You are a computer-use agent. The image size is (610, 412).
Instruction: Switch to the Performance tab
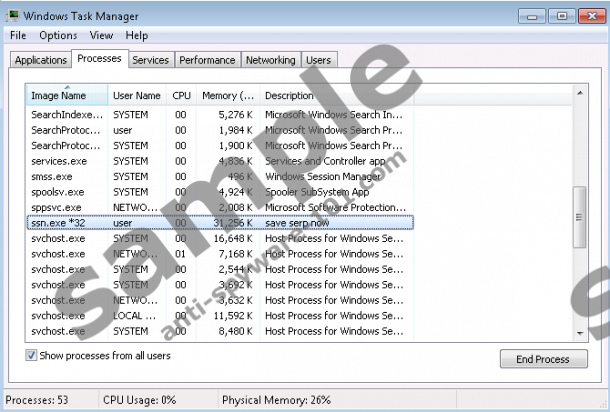point(207,60)
